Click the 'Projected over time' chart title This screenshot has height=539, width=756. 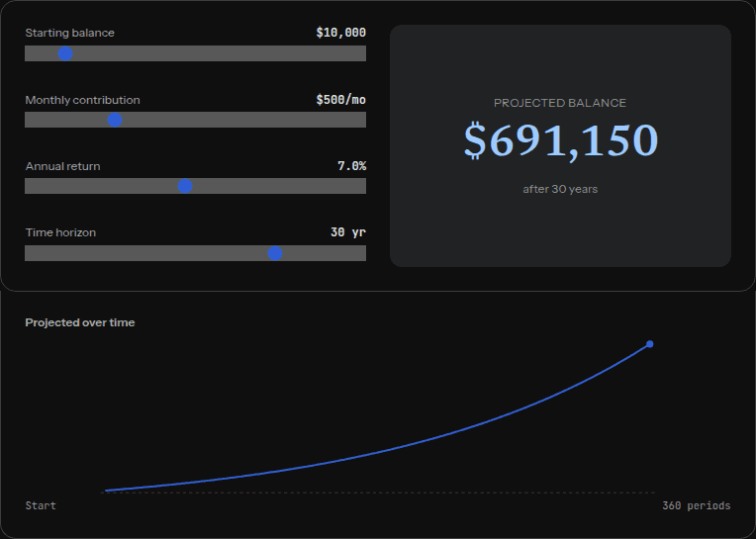click(x=80, y=322)
